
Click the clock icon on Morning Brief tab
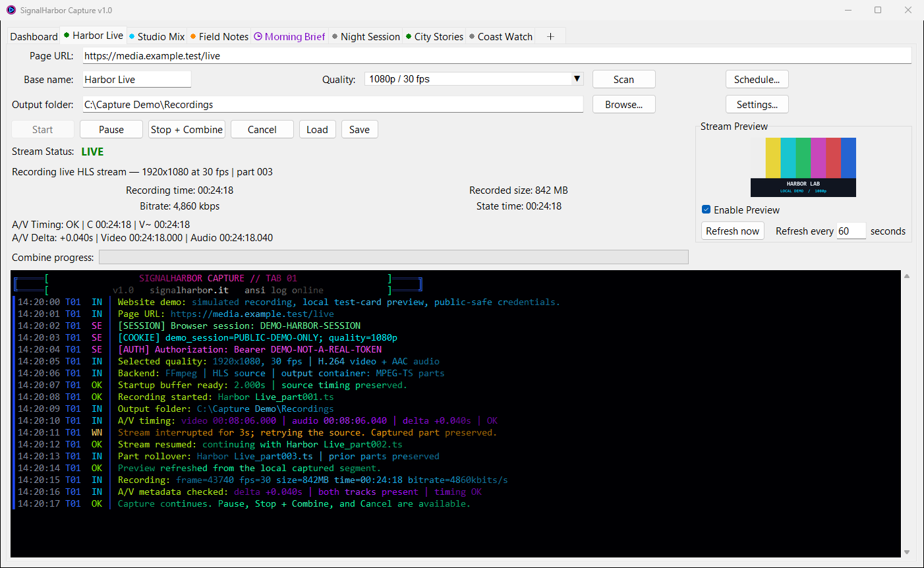pos(258,37)
